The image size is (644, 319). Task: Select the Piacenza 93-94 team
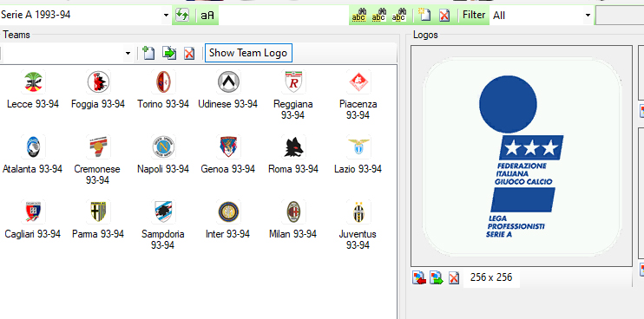coord(358,95)
